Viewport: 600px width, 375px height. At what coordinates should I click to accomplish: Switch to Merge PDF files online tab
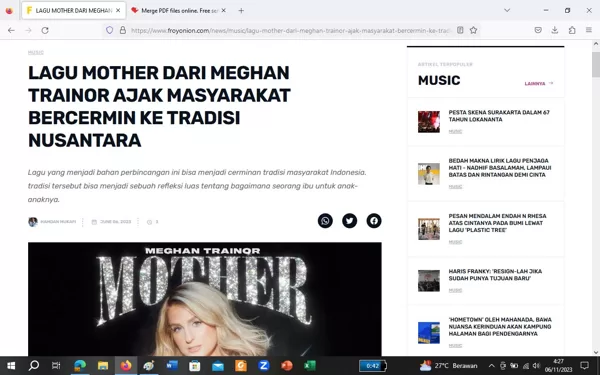[x=178, y=11]
